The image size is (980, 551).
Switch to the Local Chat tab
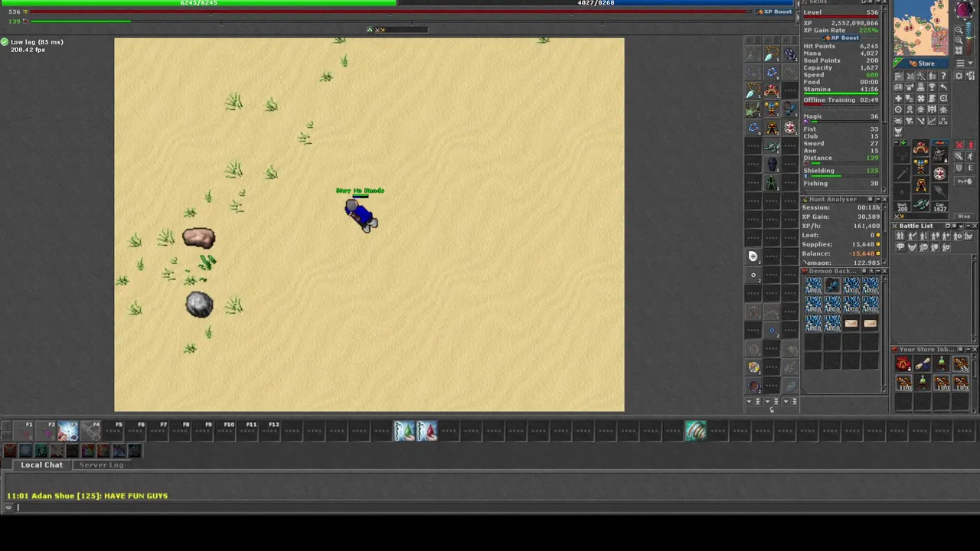tap(41, 465)
